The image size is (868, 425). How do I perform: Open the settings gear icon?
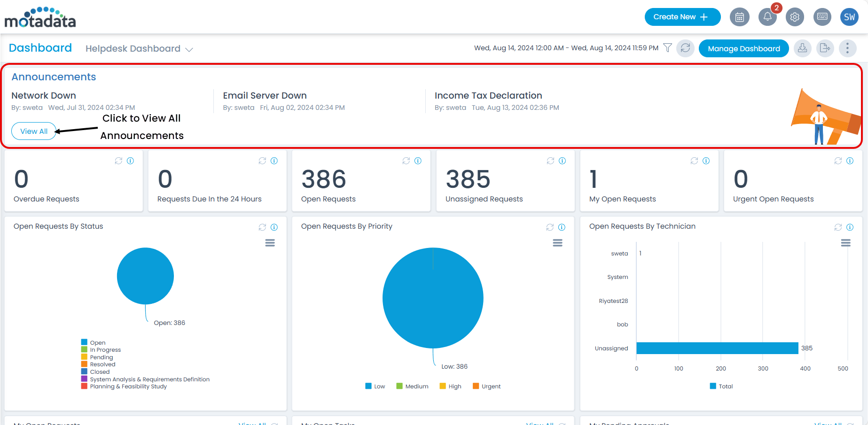(795, 17)
